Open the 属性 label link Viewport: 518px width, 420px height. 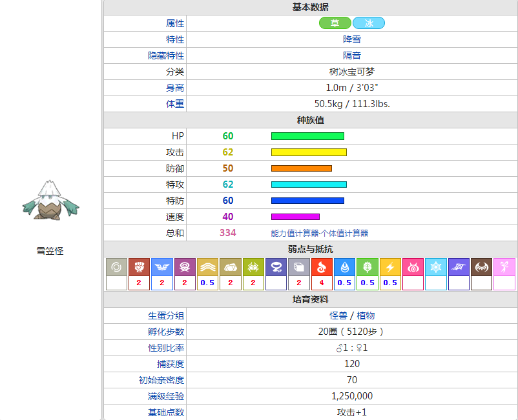click(175, 23)
